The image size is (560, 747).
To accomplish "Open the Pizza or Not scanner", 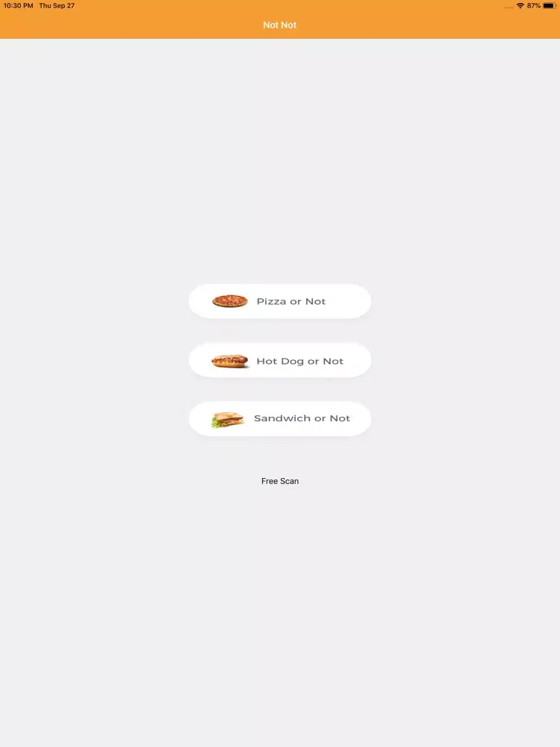I will 280,301.
